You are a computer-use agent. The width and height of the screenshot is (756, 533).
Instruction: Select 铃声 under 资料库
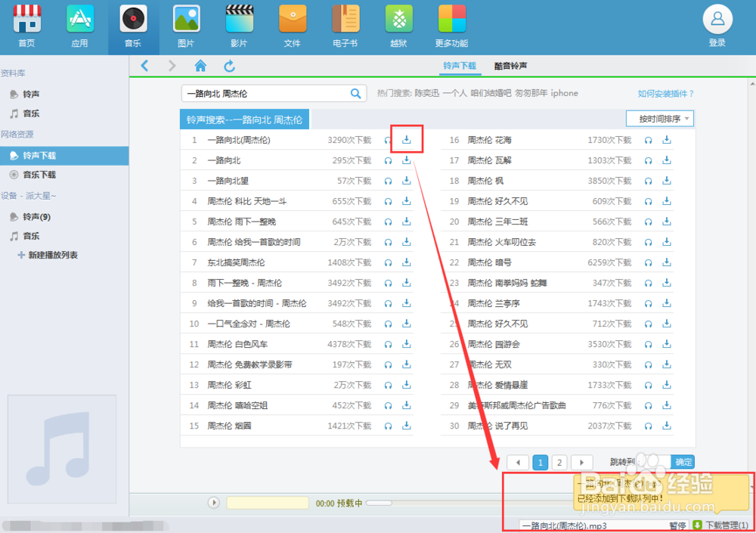[x=31, y=94]
